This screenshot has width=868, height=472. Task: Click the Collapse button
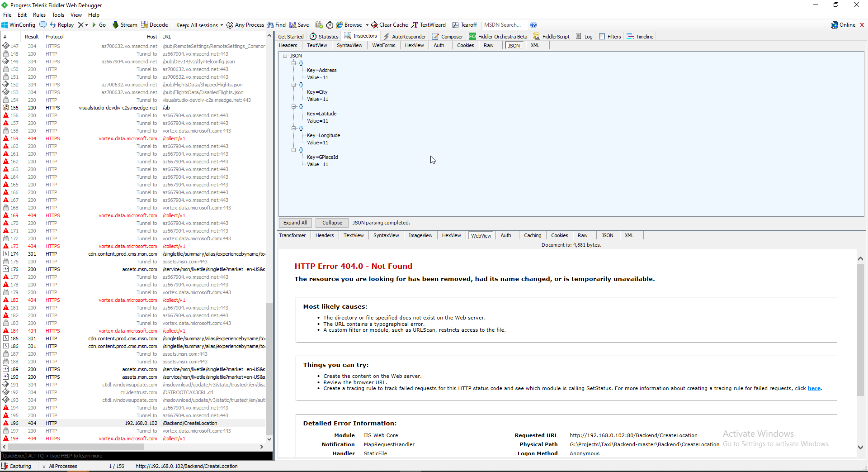[x=332, y=223]
